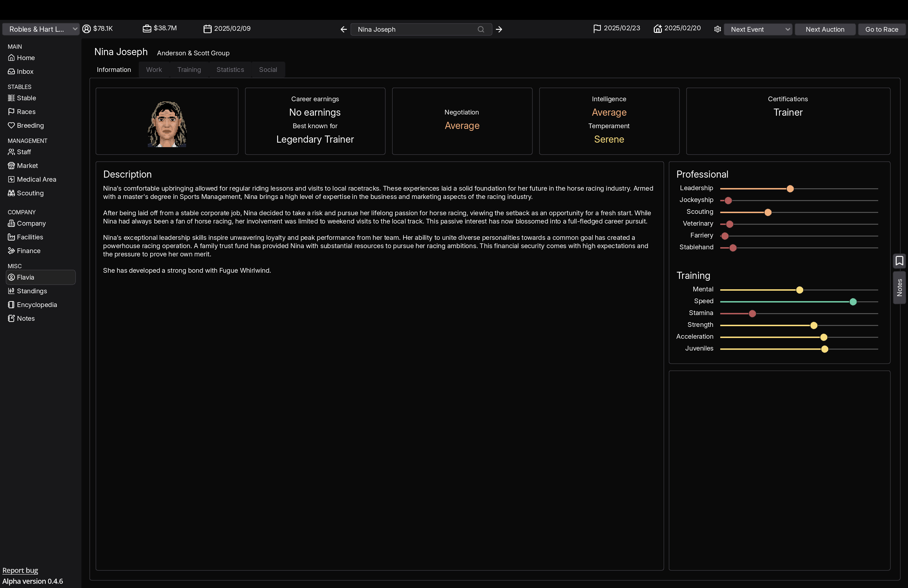Open the Report bug link
This screenshot has height=588, width=908.
[20, 570]
